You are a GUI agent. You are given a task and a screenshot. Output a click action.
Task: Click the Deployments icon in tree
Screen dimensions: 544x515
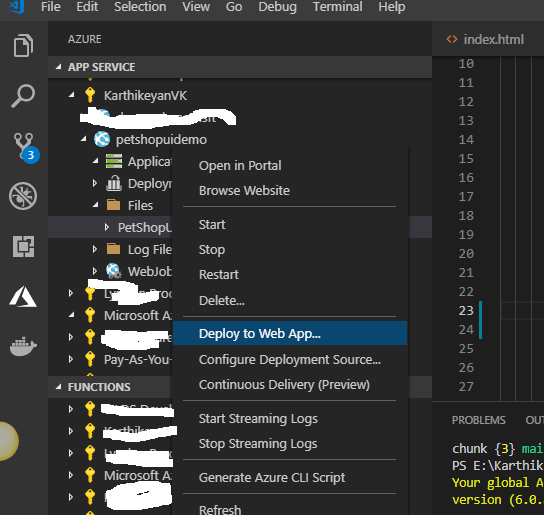coord(114,183)
